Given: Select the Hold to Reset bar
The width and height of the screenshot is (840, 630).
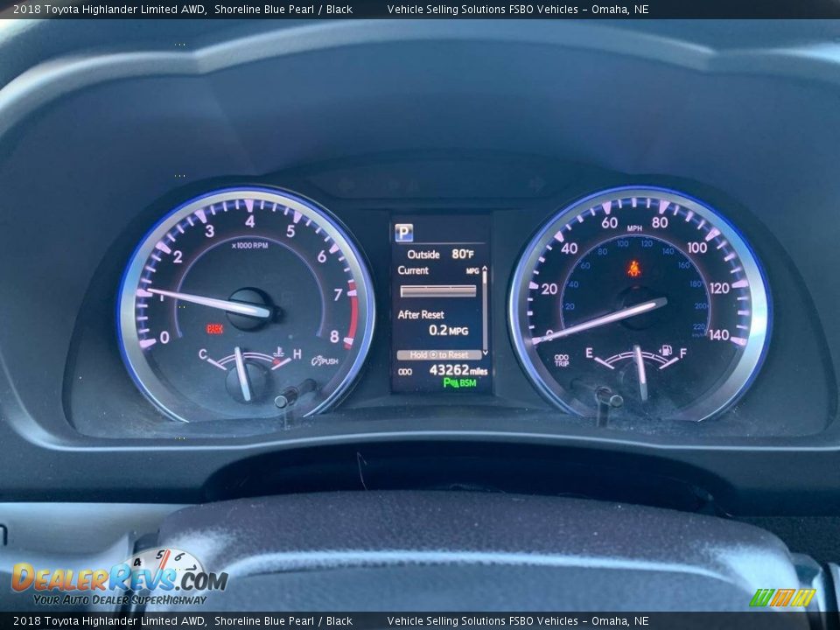Looking at the screenshot, I should [438, 354].
